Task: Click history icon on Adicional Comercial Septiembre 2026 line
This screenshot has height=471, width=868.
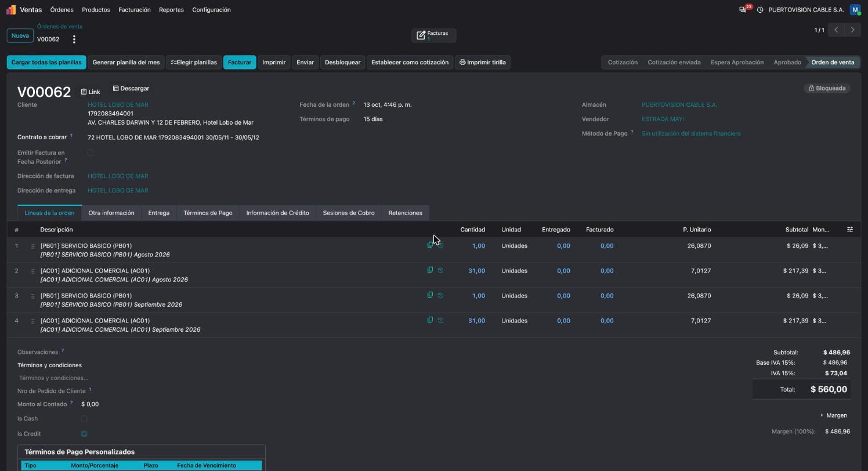Action: 440,320
